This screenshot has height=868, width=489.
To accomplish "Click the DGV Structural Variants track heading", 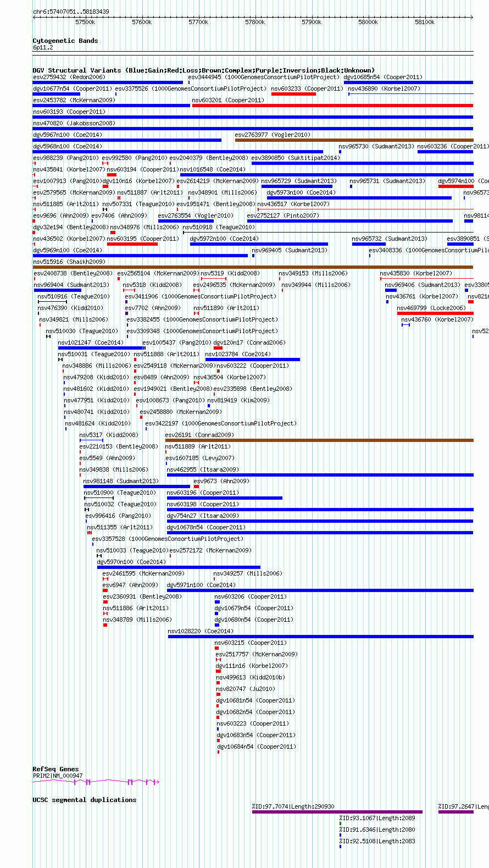I will (x=203, y=70).
